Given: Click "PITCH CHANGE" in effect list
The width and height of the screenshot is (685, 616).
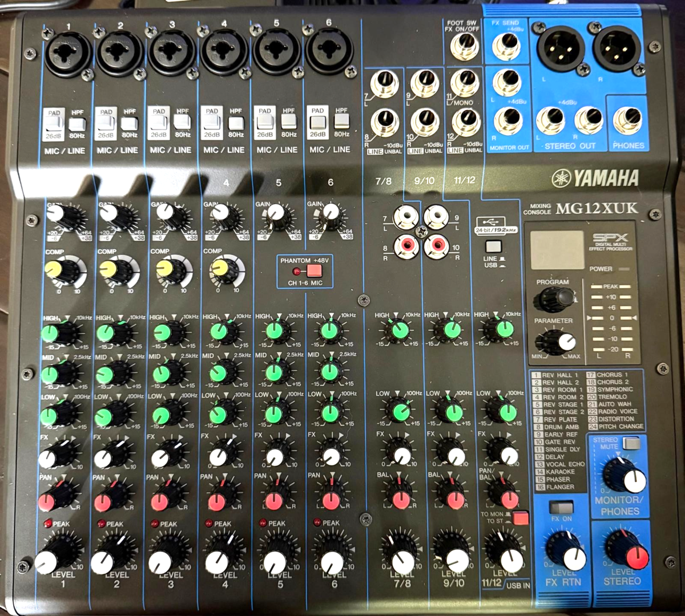Looking at the screenshot, I should (x=621, y=426).
